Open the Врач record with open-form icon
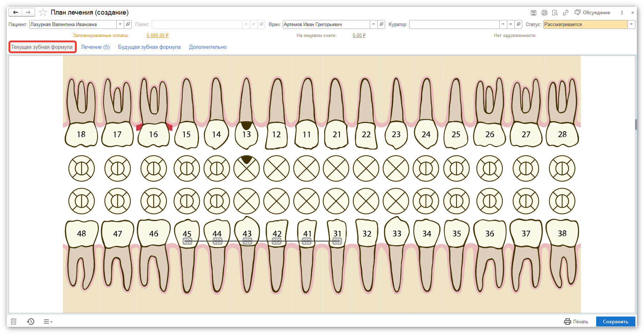The image size is (644, 334). (x=381, y=24)
